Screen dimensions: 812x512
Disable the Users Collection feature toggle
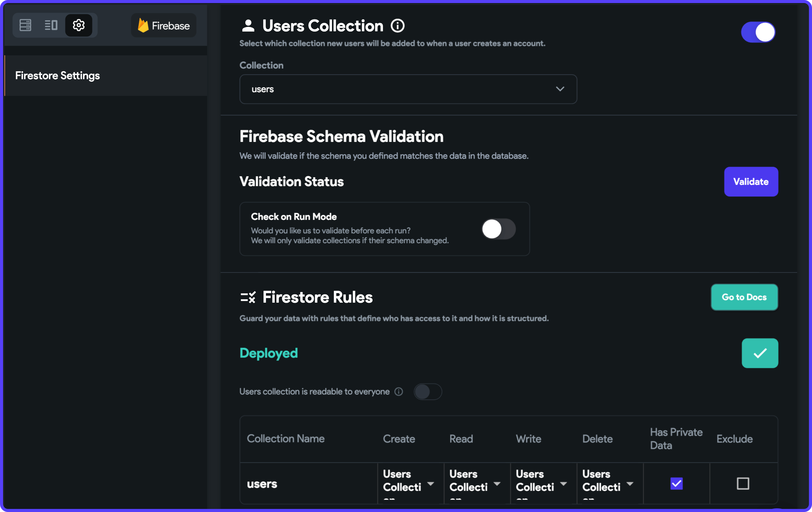(x=758, y=32)
